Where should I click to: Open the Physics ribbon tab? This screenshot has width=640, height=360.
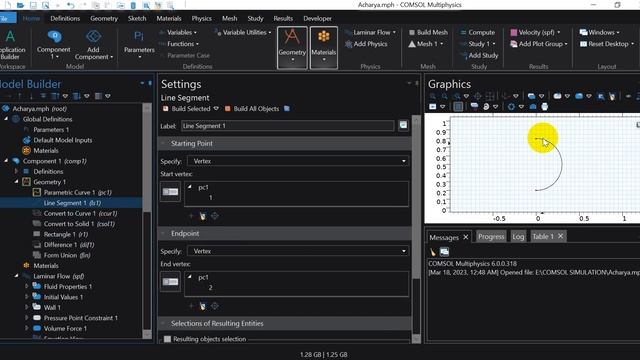click(202, 18)
